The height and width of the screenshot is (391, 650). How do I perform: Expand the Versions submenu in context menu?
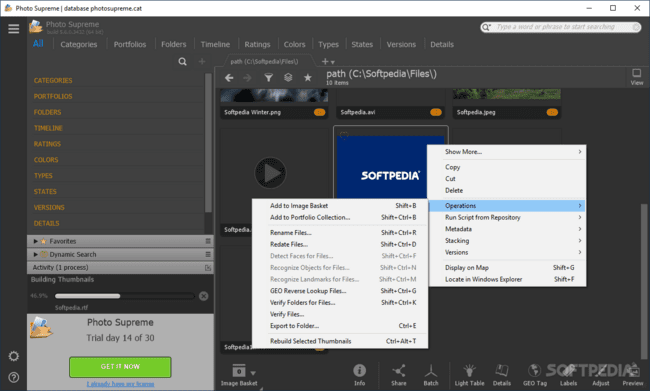pos(507,252)
